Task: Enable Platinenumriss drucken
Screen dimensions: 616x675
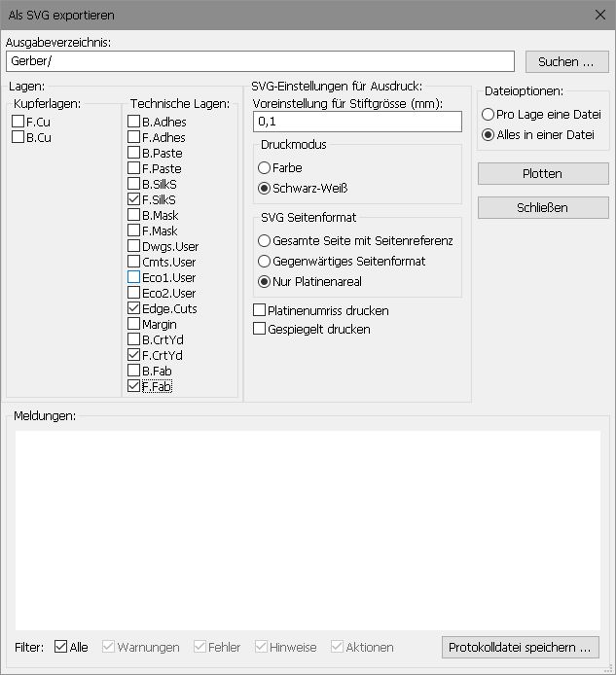Action: tap(259, 310)
